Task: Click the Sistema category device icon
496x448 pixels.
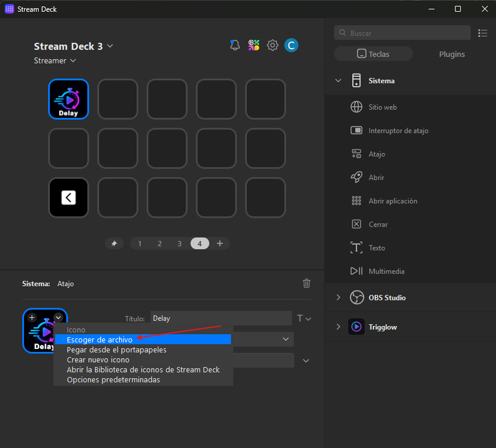Action: point(356,80)
